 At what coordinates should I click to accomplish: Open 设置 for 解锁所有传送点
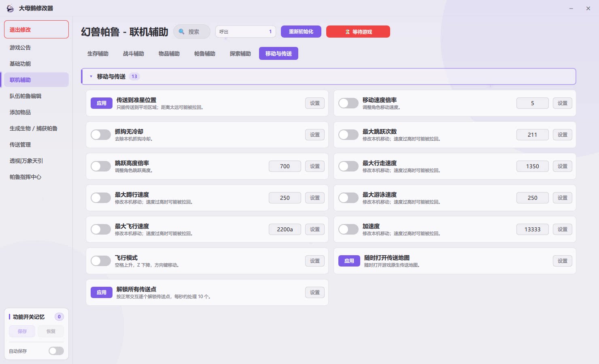pos(315,292)
